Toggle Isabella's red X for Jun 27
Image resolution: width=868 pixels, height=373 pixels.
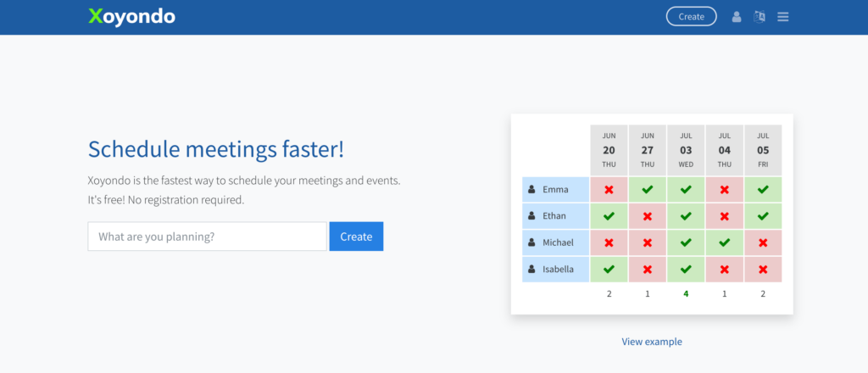click(648, 270)
